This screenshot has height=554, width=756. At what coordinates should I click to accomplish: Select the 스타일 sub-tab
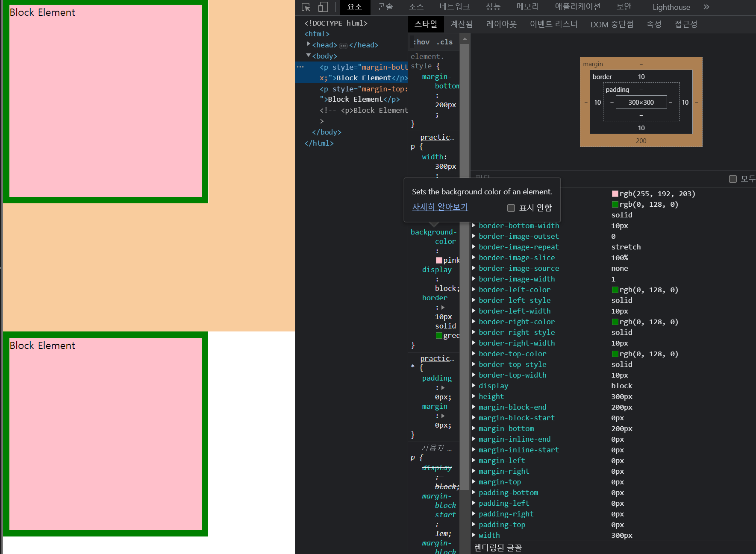point(426,24)
